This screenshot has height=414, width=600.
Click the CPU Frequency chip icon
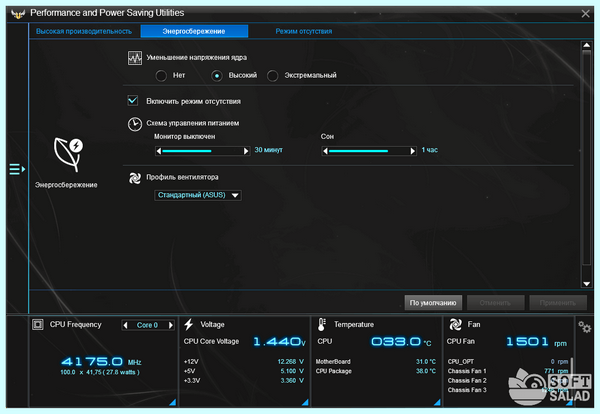[38, 325]
